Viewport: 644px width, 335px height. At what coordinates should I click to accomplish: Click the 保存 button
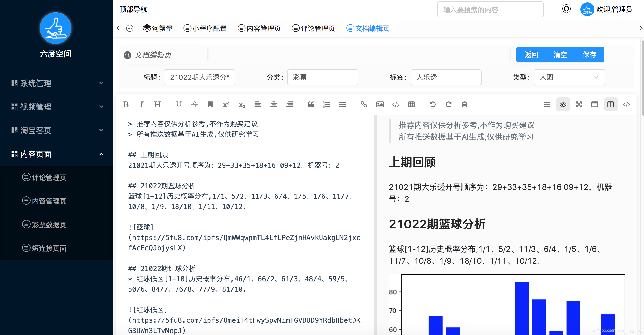click(589, 55)
